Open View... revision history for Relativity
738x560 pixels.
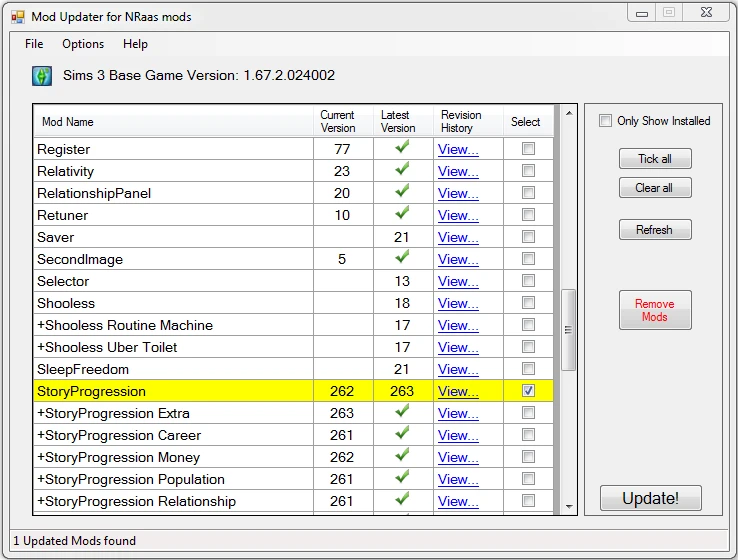(458, 171)
